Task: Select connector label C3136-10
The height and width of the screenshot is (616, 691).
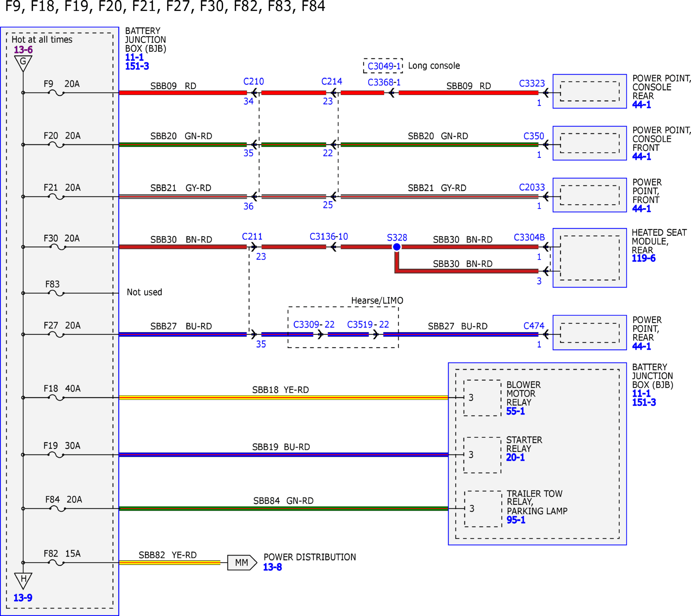Action: coord(329,237)
